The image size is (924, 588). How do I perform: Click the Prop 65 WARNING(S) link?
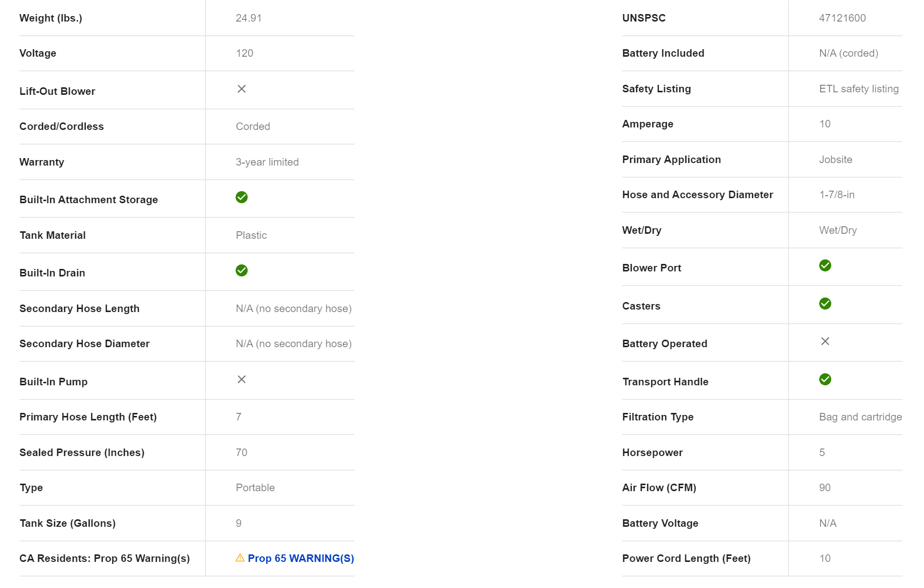301,558
